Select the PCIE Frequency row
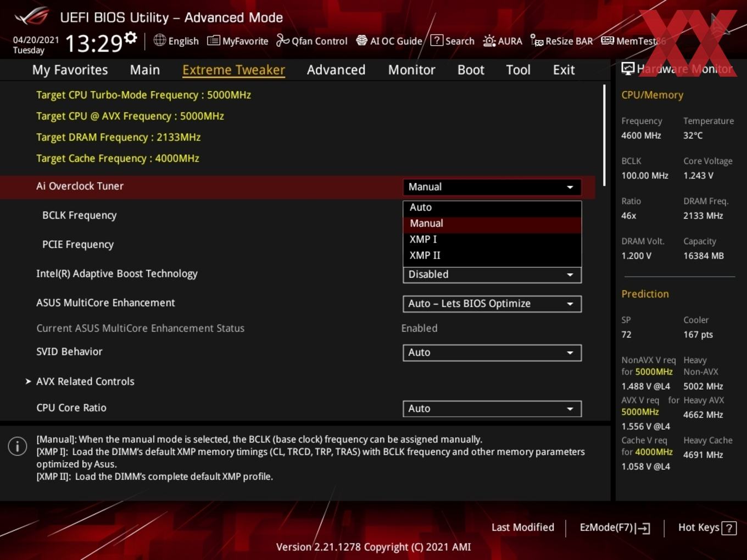 tap(78, 244)
